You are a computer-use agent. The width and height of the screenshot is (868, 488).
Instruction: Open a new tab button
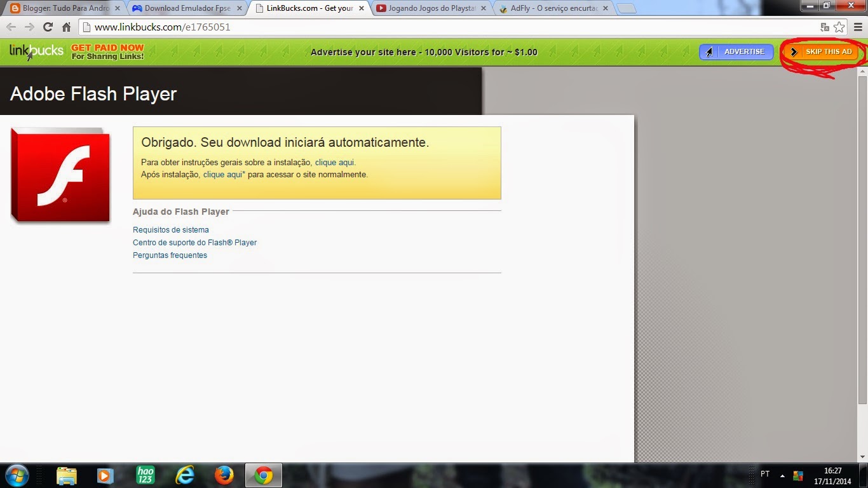click(626, 9)
